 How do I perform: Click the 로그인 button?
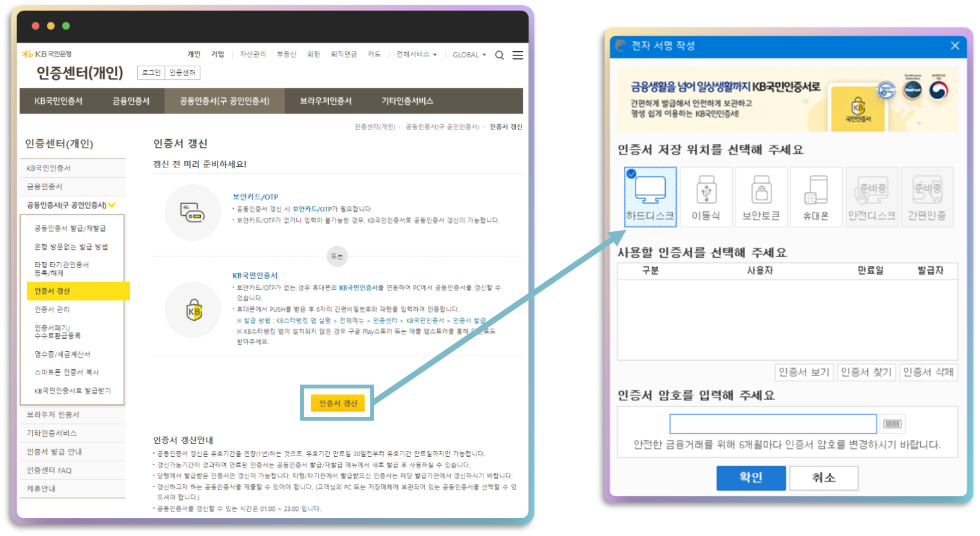pyautogui.click(x=151, y=73)
